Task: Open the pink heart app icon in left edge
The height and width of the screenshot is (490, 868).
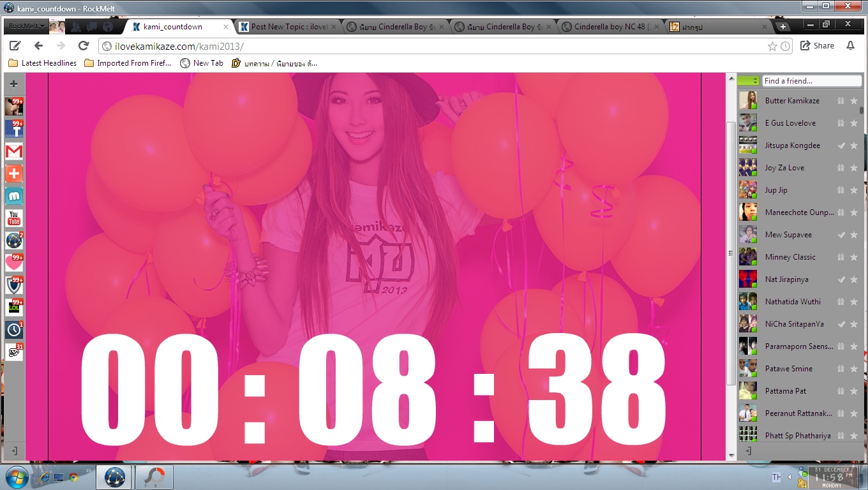Action: (x=14, y=263)
